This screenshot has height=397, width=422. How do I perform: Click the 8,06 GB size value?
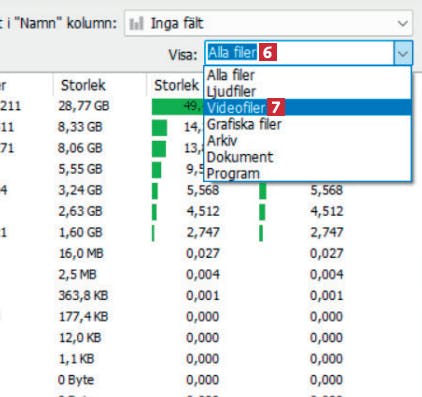(x=80, y=148)
